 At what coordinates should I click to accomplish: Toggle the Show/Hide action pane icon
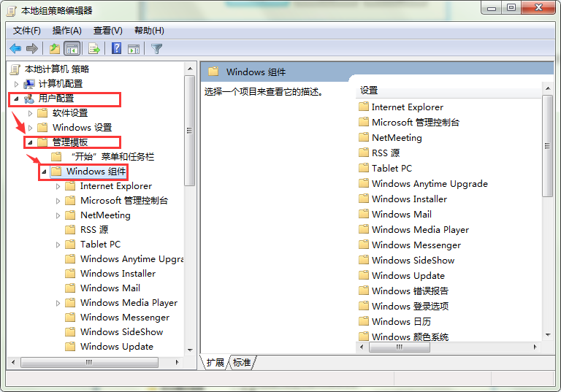[134, 49]
